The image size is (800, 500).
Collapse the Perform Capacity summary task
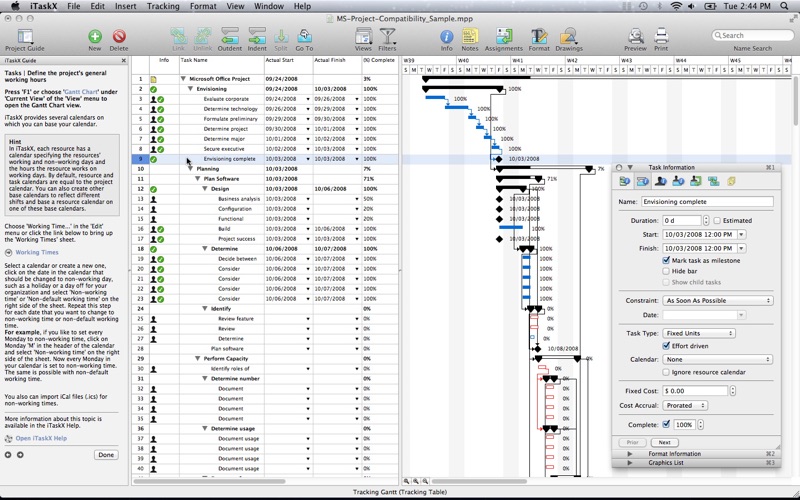click(197, 359)
